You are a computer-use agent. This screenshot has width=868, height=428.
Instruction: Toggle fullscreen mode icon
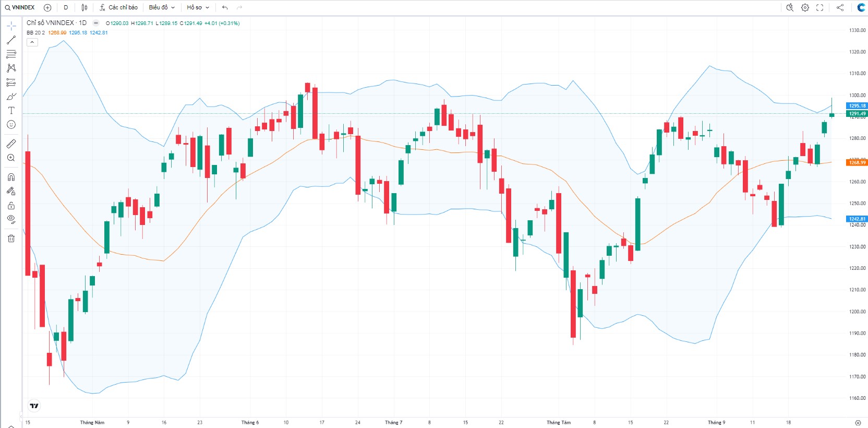tap(819, 7)
